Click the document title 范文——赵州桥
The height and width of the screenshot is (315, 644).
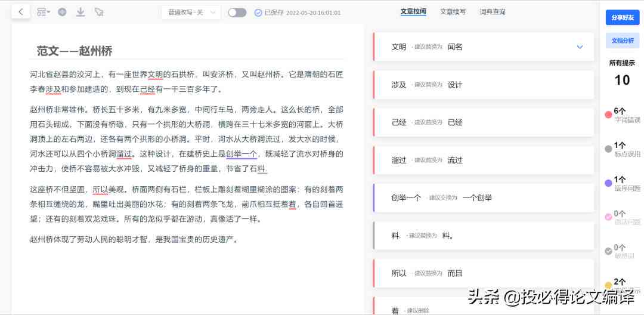75,51
